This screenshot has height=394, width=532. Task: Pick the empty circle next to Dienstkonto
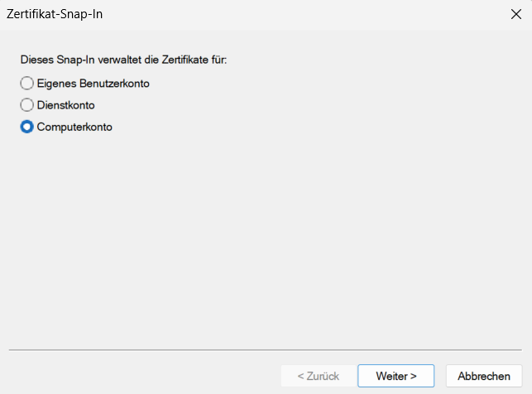point(26,105)
